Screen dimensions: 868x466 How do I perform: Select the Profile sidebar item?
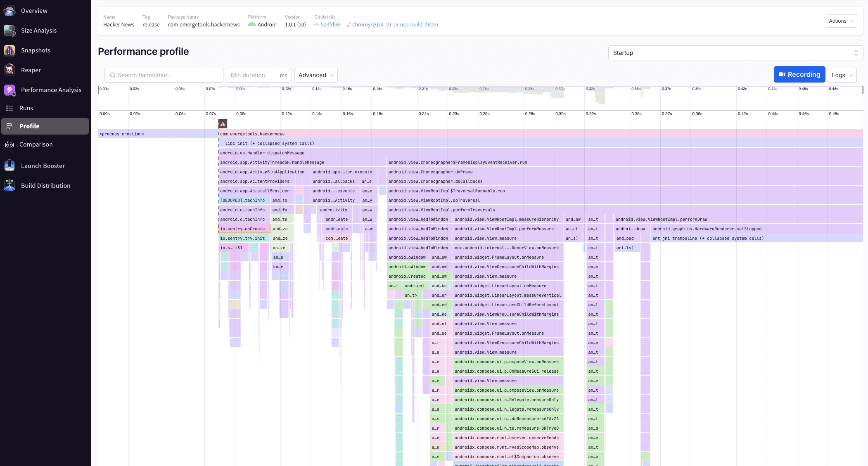click(x=29, y=126)
